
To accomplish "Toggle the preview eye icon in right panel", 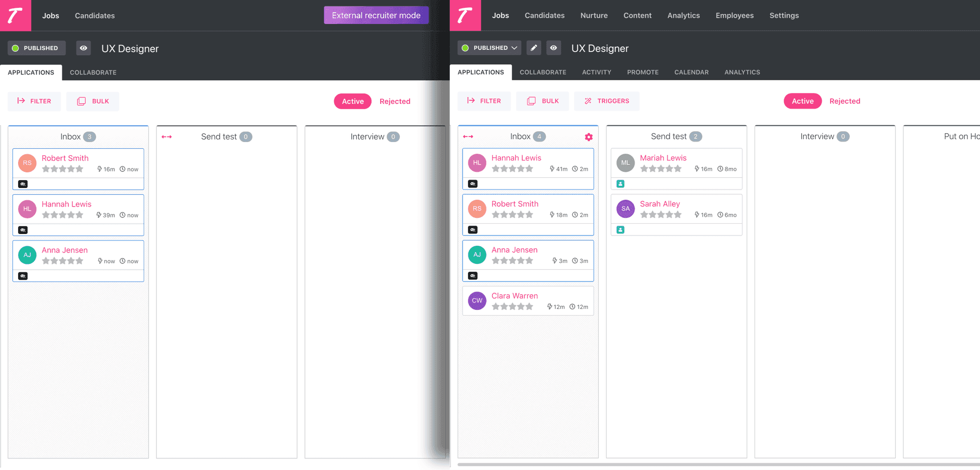I will (553, 48).
